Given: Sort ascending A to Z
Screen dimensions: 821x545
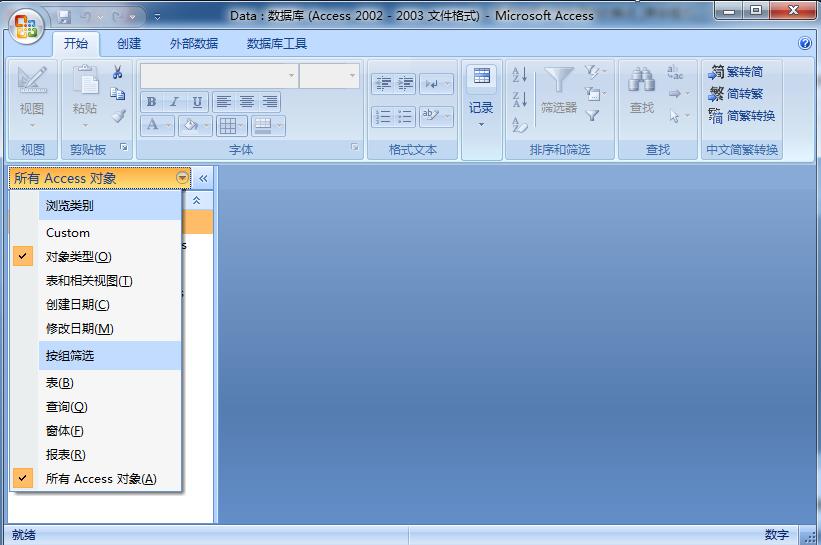Looking at the screenshot, I should [520, 74].
